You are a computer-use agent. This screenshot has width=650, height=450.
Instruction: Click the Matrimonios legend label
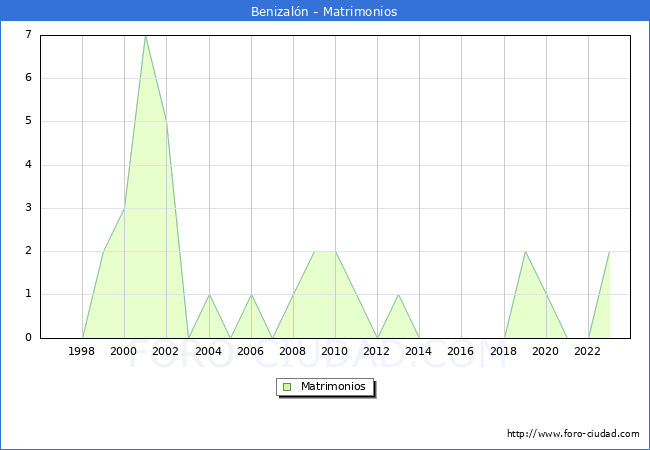(333, 387)
